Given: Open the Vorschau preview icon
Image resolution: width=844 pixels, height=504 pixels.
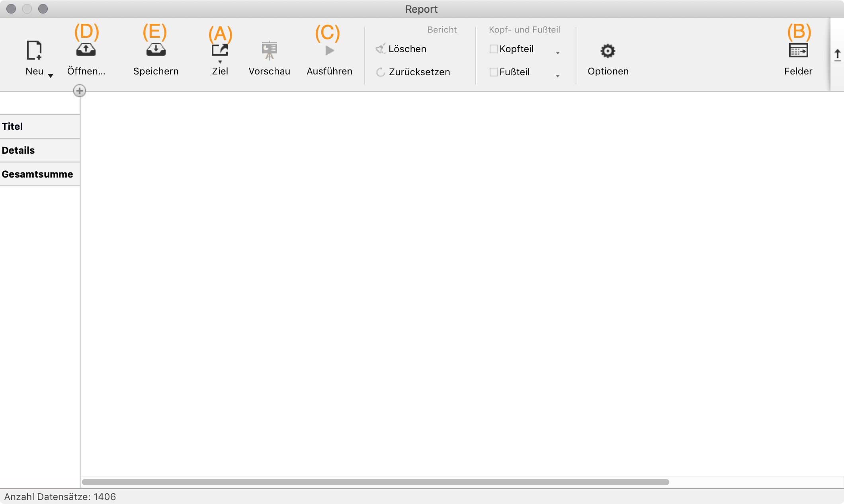Looking at the screenshot, I should (x=269, y=51).
